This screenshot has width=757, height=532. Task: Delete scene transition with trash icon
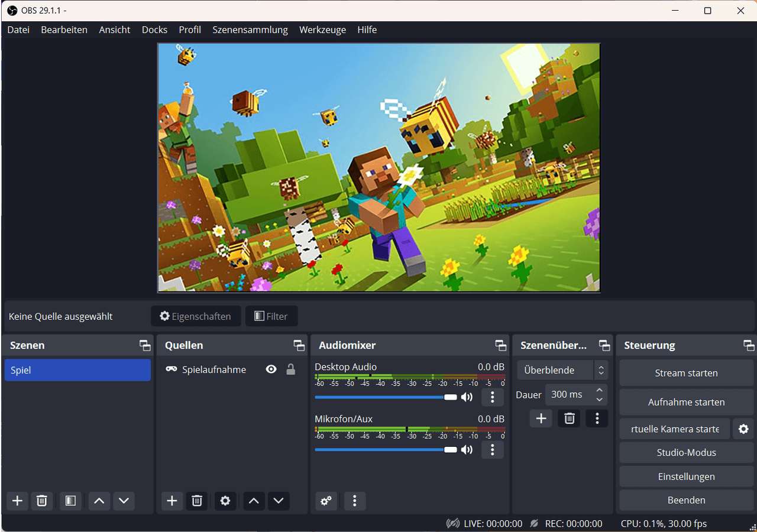point(569,419)
